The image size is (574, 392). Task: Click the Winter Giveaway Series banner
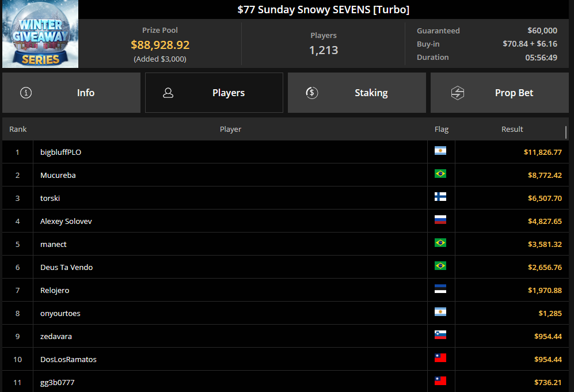click(x=40, y=35)
